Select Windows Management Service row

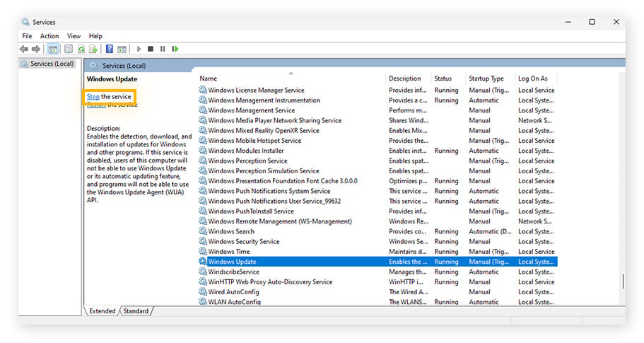tap(377, 110)
